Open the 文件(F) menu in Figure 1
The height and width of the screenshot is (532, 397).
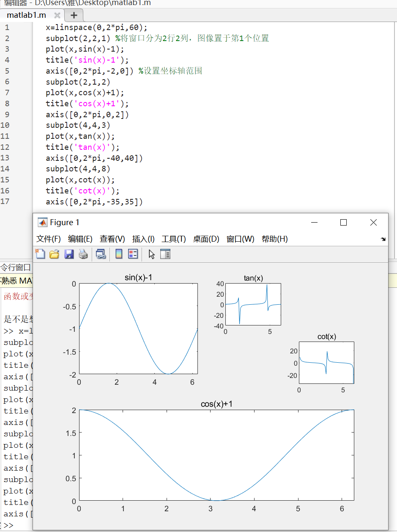tap(49, 239)
